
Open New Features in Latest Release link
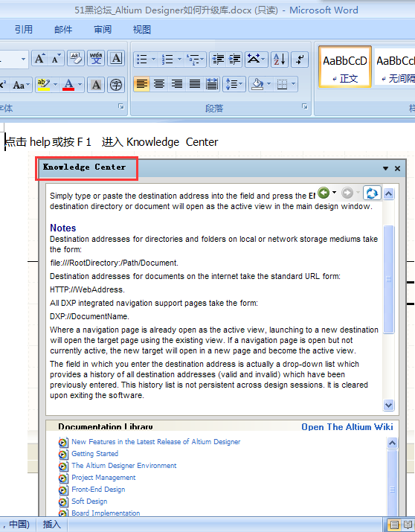coord(155,442)
